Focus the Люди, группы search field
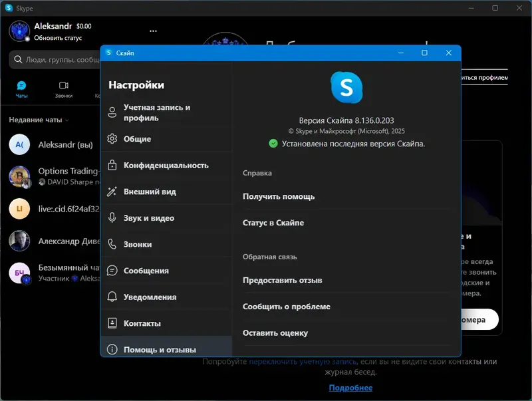The height and width of the screenshot is (401, 532). (x=55, y=60)
